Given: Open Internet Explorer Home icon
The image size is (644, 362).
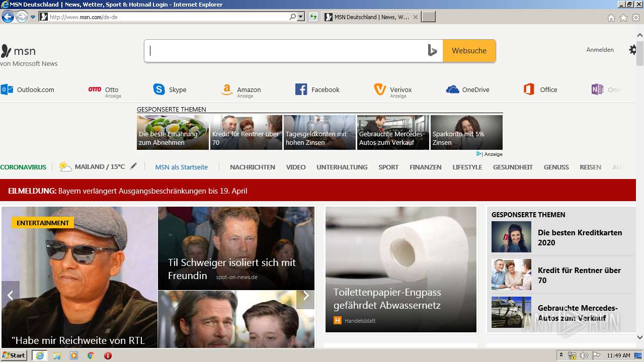Looking at the screenshot, I should tap(611, 18).
